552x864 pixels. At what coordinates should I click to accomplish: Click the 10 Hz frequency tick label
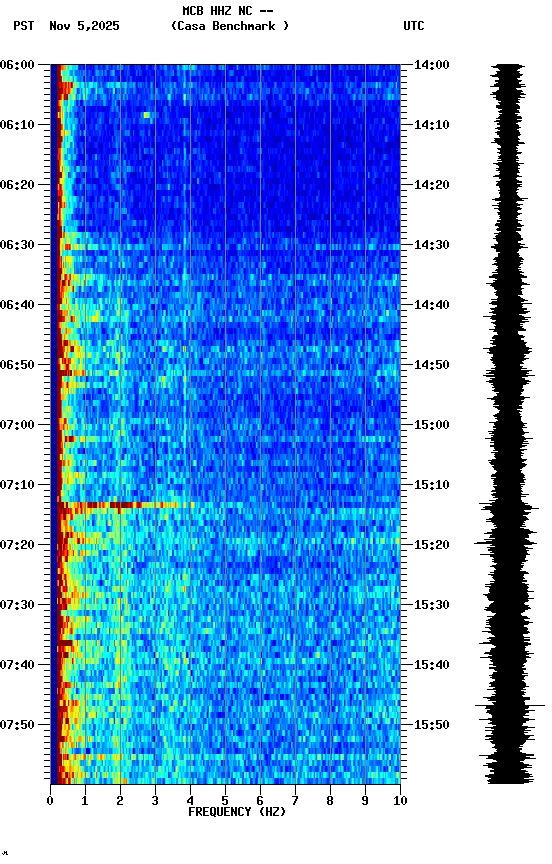click(x=400, y=801)
